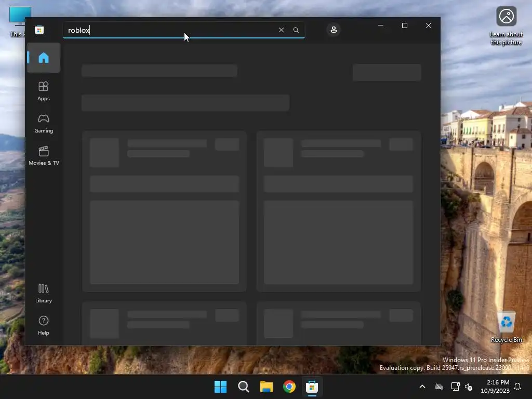The width and height of the screenshot is (532, 399).
Task: Open Movies & TV section
Action: [x=44, y=156]
